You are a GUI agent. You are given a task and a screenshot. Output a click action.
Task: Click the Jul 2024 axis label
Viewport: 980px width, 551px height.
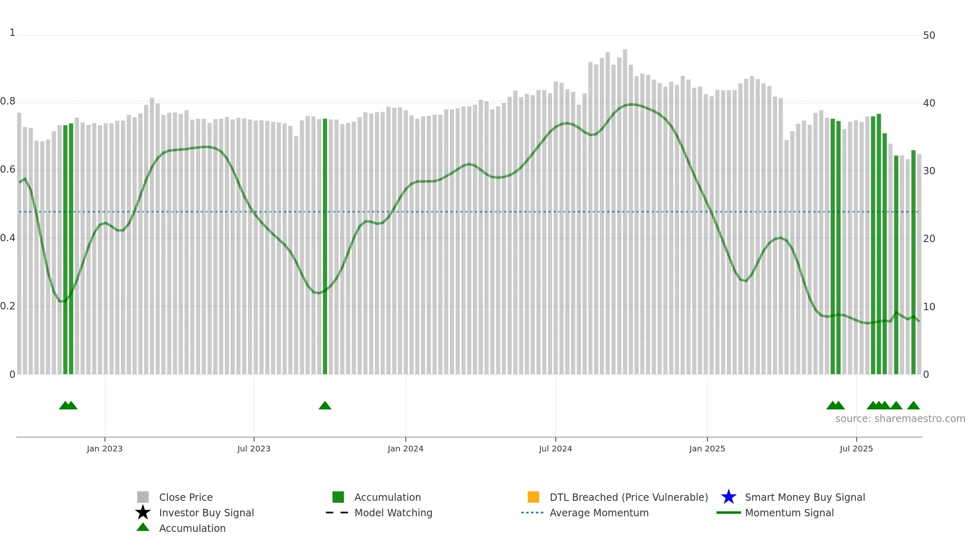(555, 449)
